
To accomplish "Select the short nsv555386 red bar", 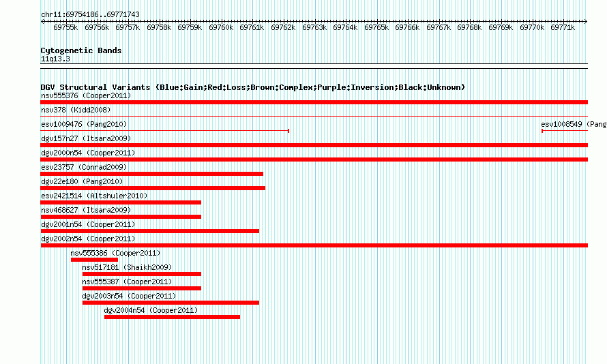I will [x=94, y=260].
